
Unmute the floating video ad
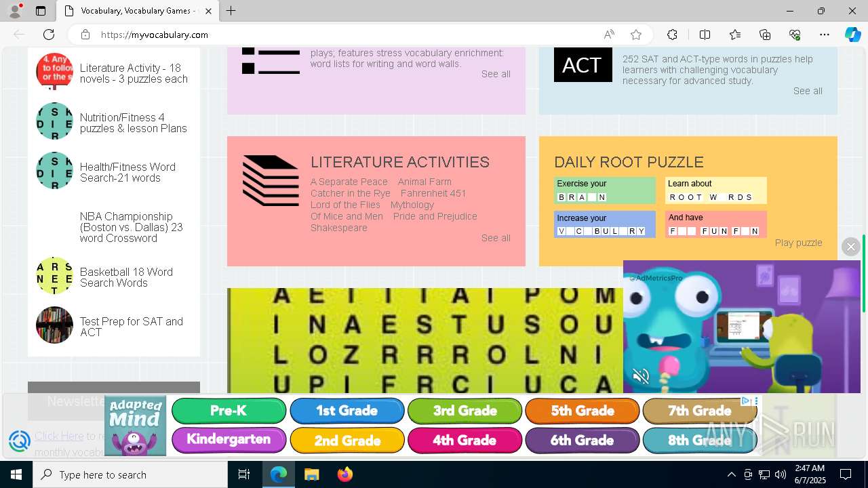tap(641, 376)
